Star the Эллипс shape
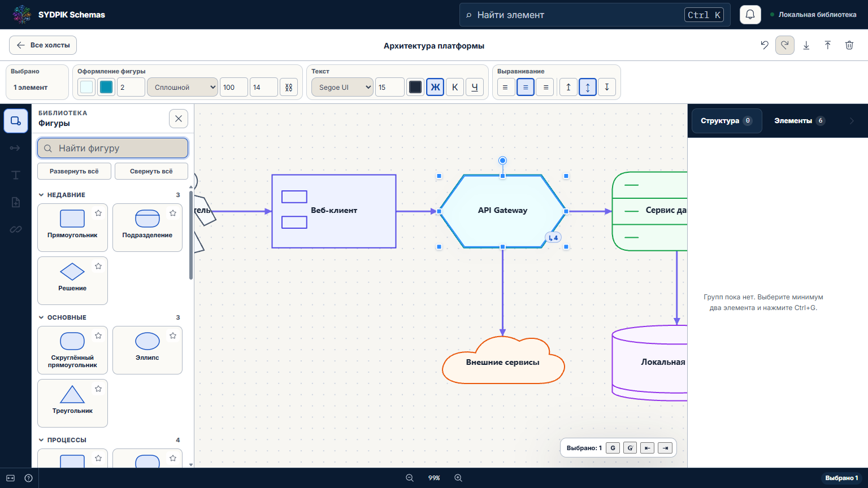868x488 pixels. tap(173, 335)
